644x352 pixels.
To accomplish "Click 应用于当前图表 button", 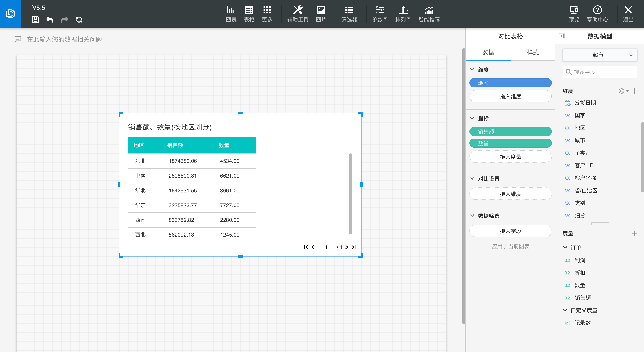I will pos(510,246).
